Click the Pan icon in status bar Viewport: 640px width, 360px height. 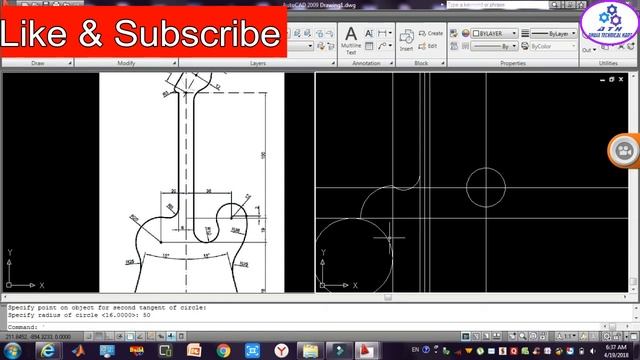[512, 336]
